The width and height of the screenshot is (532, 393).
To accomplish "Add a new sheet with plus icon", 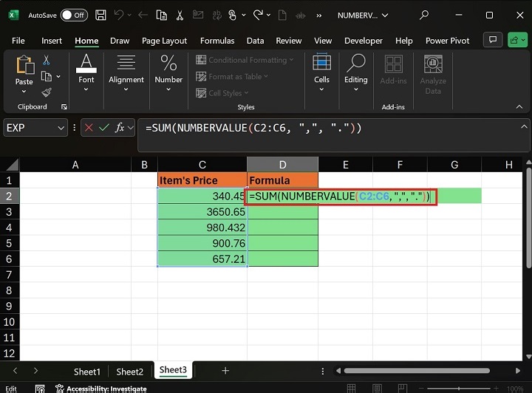I will click(225, 371).
